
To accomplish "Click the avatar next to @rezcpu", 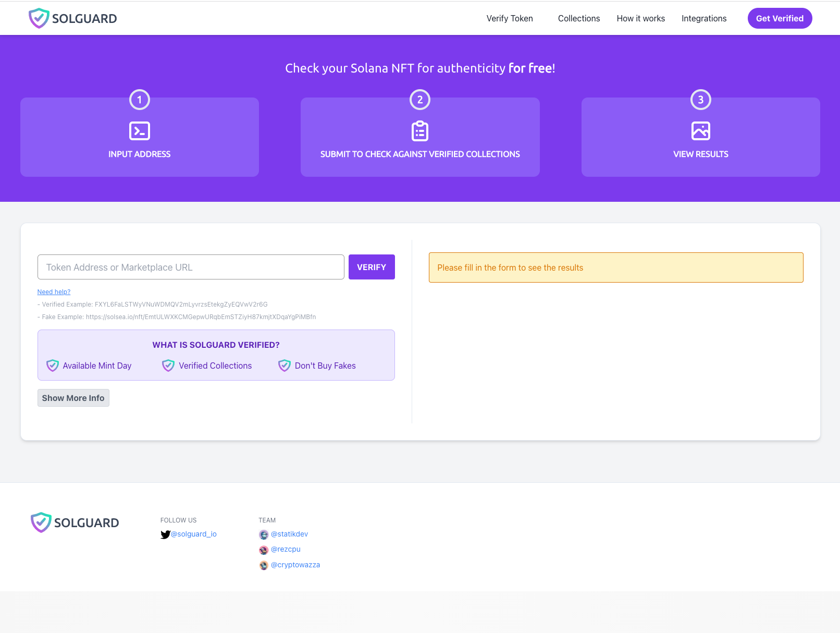I will click(264, 550).
